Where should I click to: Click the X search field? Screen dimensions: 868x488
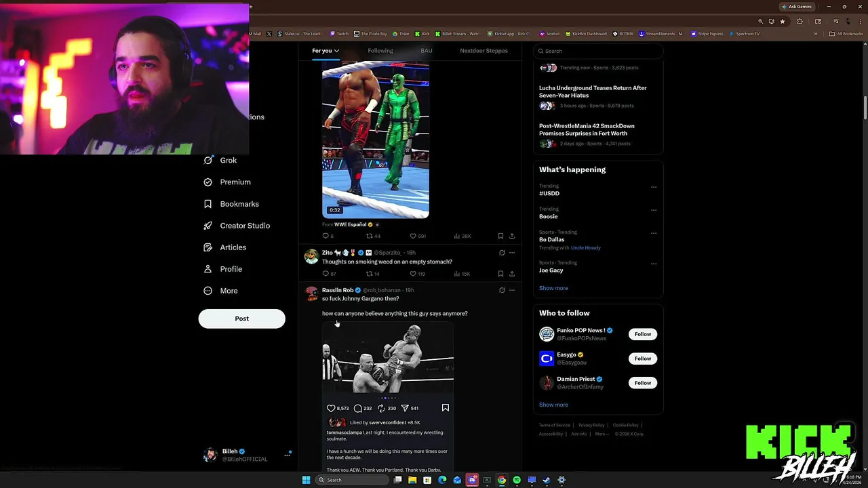coord(597,51)
